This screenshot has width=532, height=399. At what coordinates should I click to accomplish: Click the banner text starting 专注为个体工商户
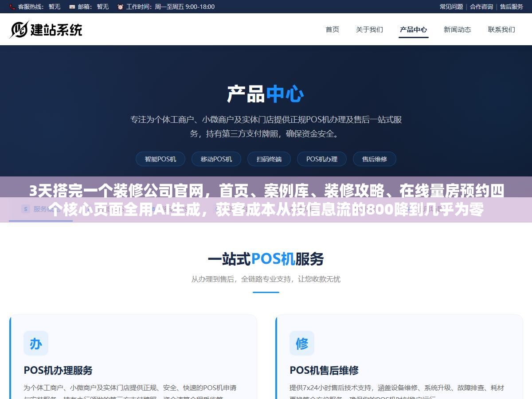[266, 126]
